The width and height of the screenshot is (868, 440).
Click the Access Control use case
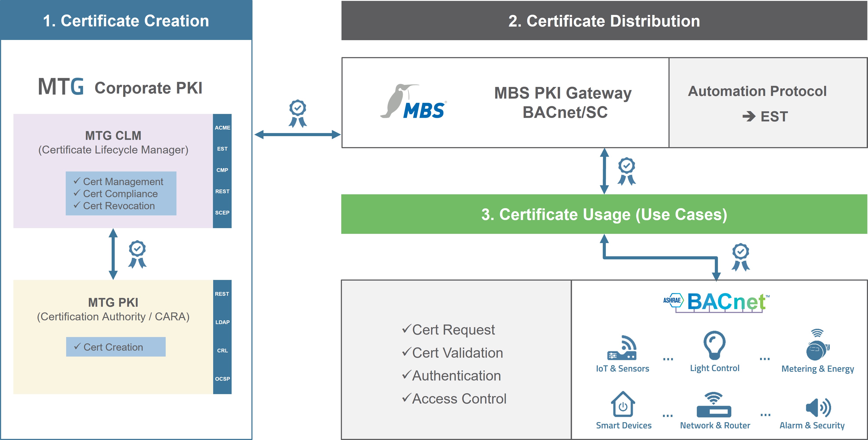tap(454, 399)
